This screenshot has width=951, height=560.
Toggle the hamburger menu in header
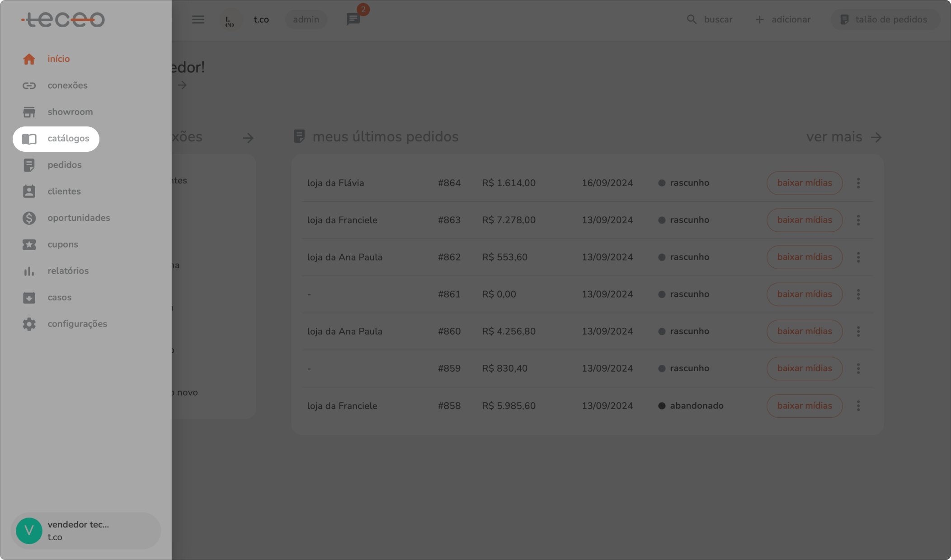198,19
